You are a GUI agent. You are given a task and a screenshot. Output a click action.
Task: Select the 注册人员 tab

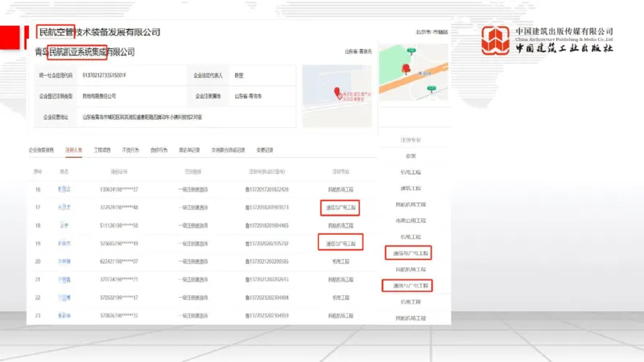(x=74, y=150)
